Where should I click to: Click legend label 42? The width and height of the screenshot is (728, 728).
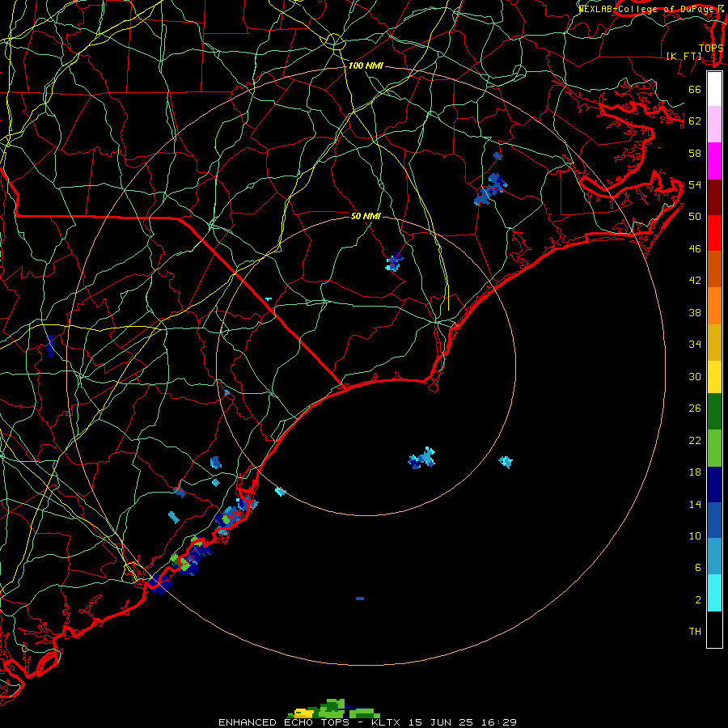click(695, 281)
